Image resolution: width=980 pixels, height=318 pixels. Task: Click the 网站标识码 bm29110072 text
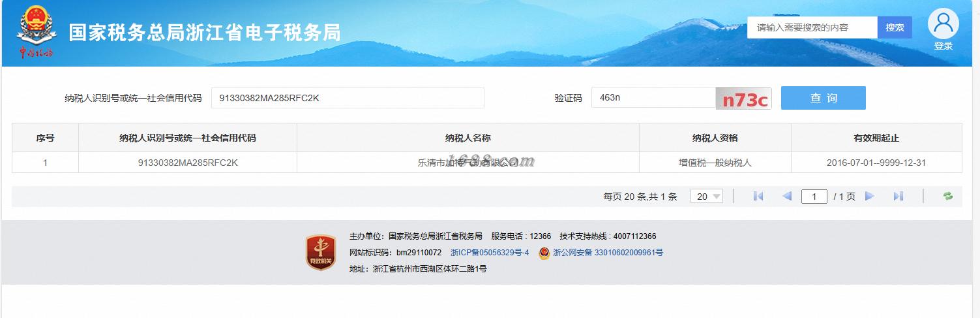pyautogui.click(x=396, y=253)
